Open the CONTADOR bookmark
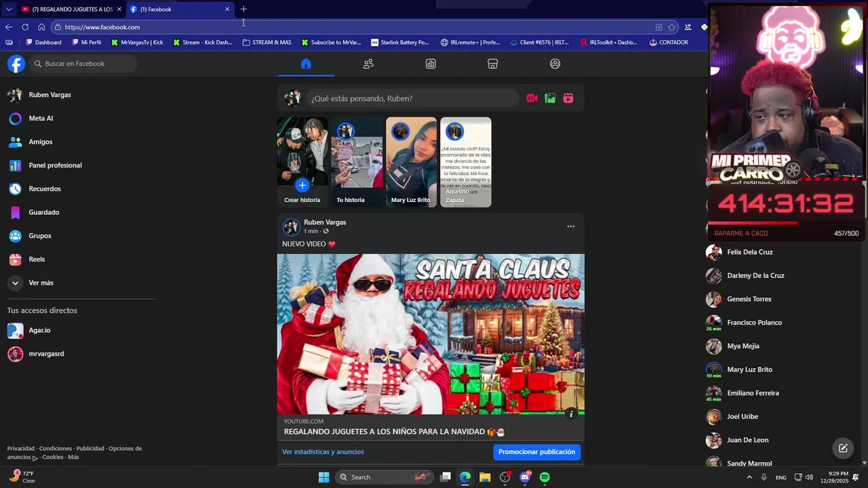 pos(669,42)
